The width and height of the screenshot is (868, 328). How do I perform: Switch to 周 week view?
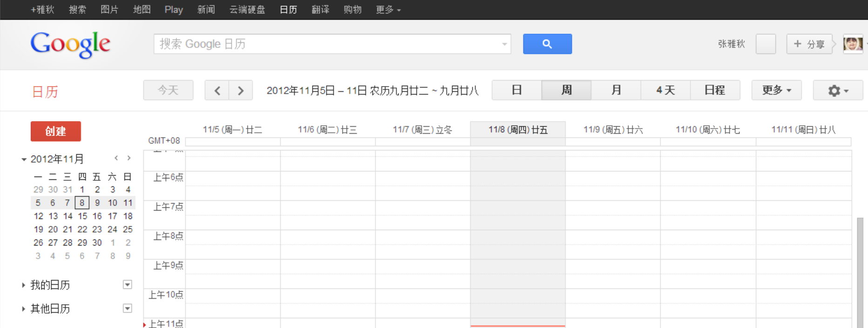(x=566, y=90)
